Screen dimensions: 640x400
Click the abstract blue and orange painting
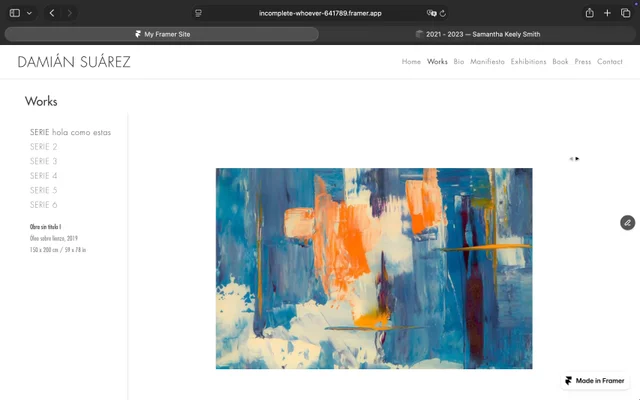point(374,269)
